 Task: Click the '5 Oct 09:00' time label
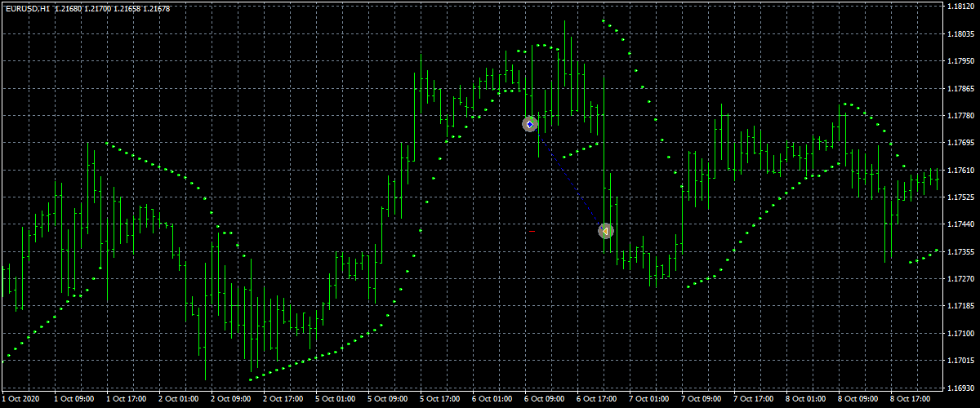tap(387, 400)
